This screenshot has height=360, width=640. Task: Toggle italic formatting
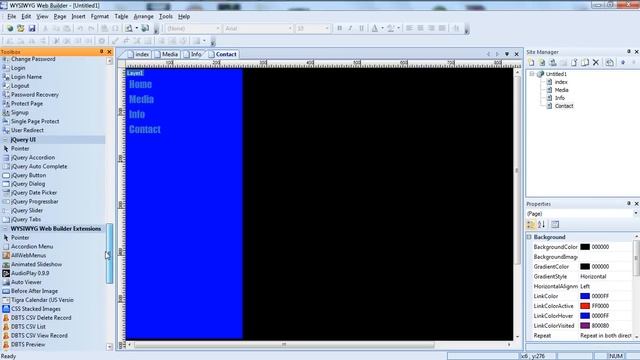[x=350, y=28]
